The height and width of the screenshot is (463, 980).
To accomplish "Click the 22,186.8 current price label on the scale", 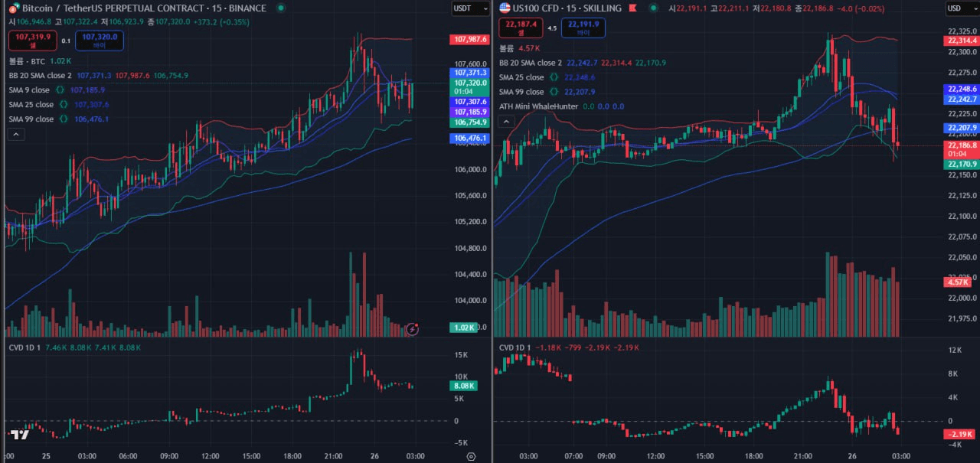I will click(962, 146).
